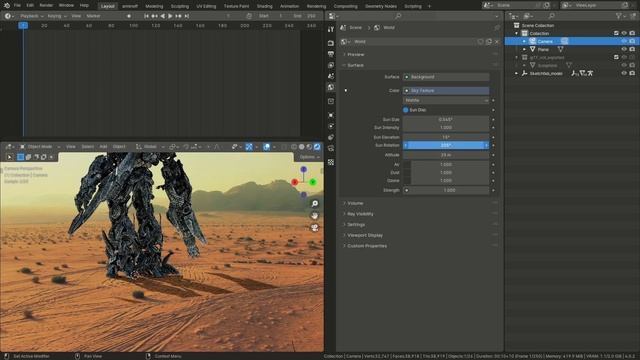
Task: Click the blue Z axis gizmo ball
Action: 303,169
